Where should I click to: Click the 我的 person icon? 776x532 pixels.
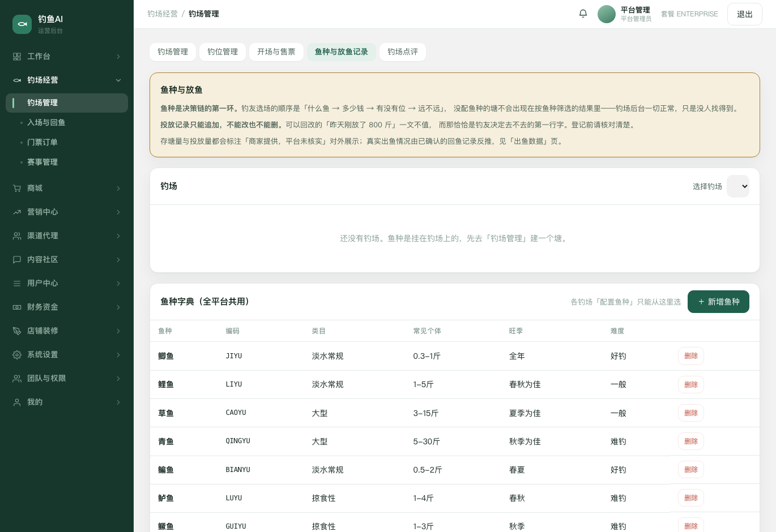point(17,402)
